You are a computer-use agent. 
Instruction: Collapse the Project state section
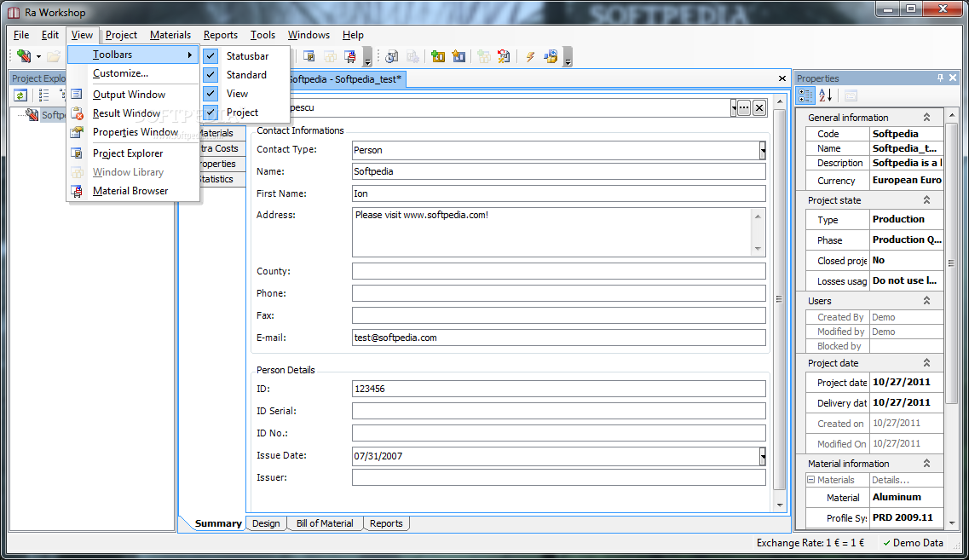point(926,199)
